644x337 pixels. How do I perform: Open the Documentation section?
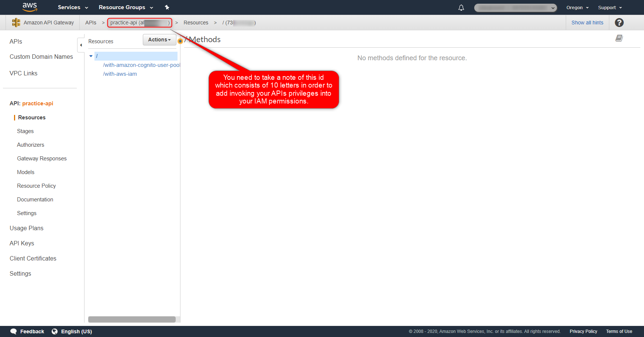pos(35,200)
